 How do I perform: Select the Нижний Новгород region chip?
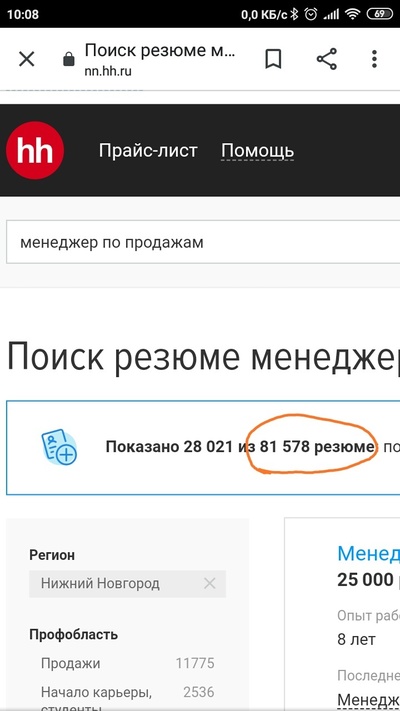127,584
